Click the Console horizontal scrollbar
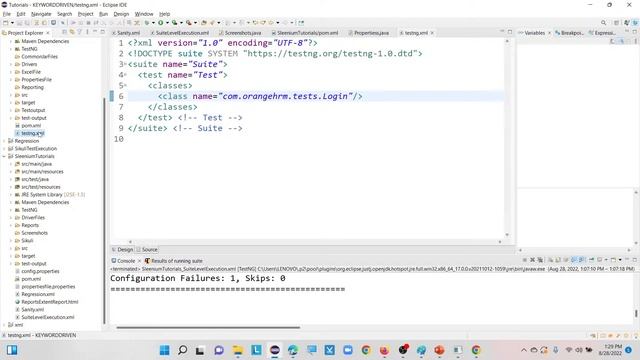Image resolution: width=640 pixels, height=360 pixels. tap(208, 327)
